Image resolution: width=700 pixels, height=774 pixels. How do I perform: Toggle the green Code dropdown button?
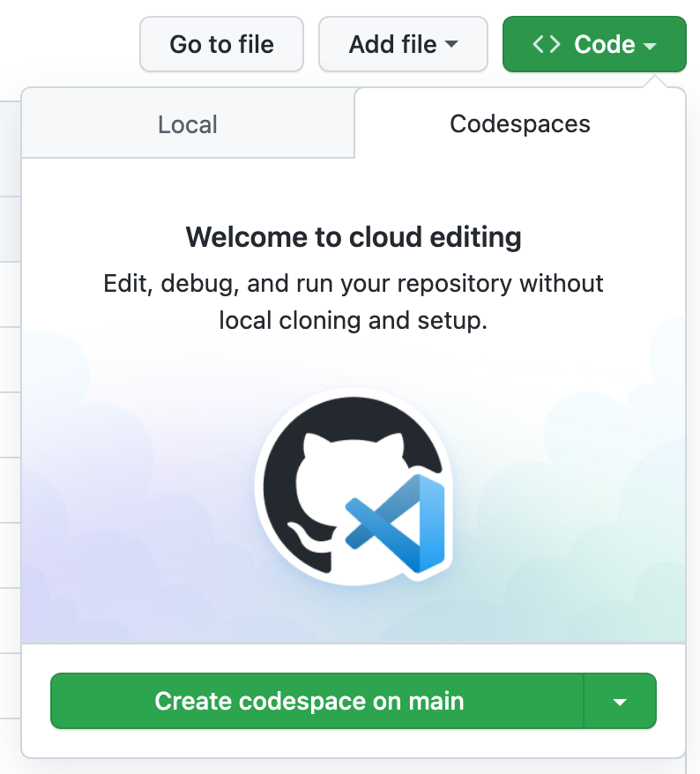[x=594, y=44]
